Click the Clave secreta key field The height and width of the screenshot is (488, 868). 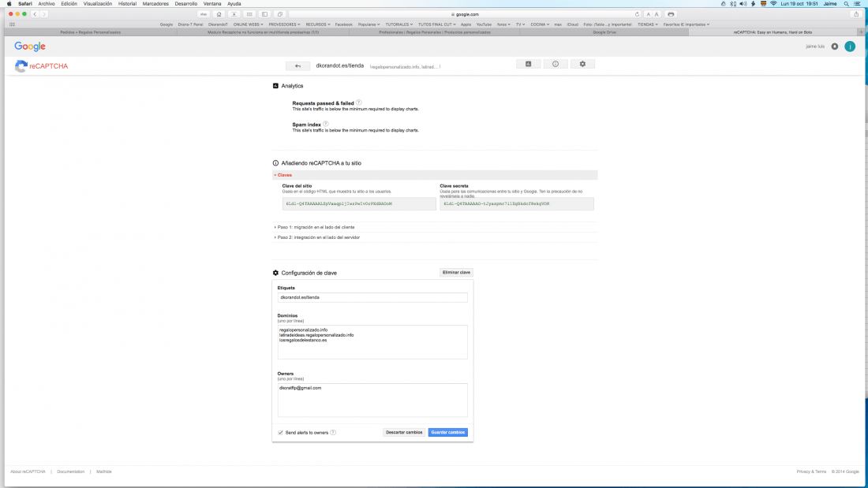[x=517, y=203]
